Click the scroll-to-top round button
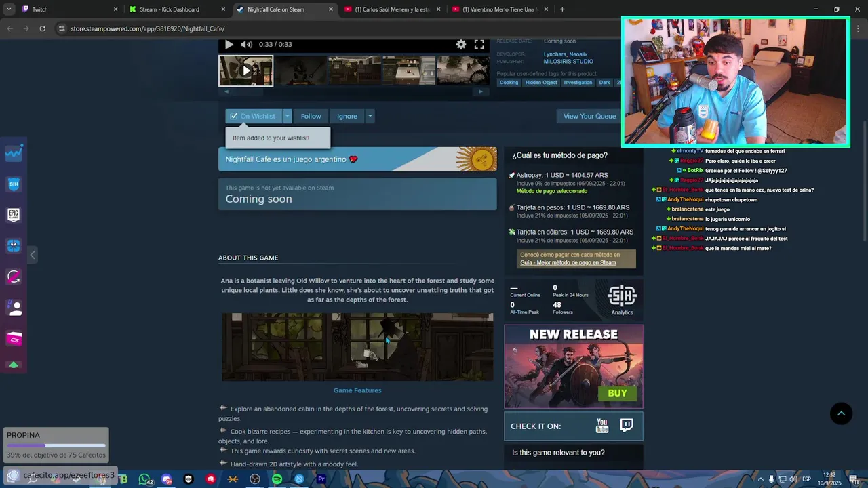 (x=841, y=413)
